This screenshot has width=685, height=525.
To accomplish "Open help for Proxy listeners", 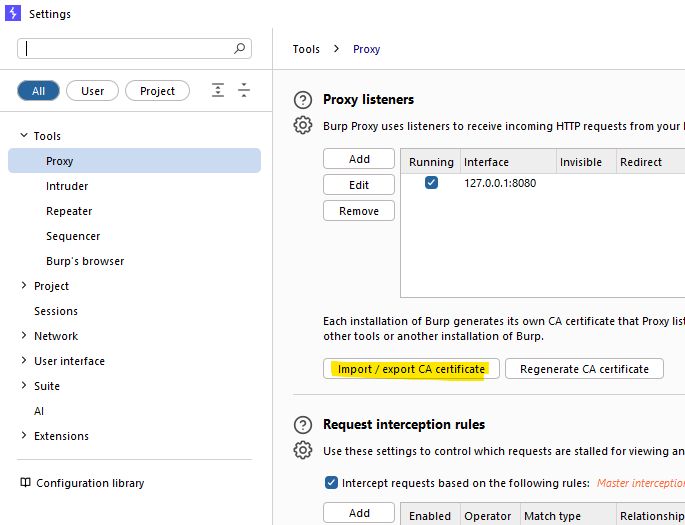I will [x=303, y=100].
